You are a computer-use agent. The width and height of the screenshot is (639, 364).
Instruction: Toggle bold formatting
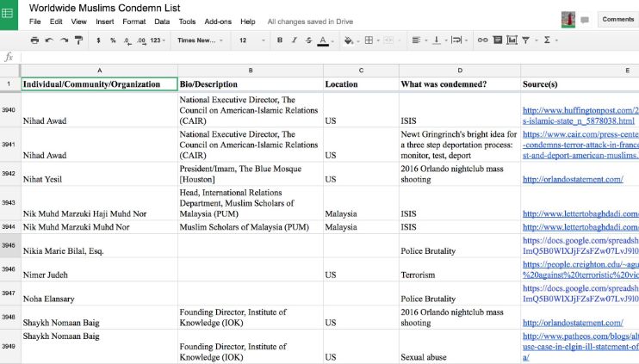pyautogui.click(x=280, y=40)
